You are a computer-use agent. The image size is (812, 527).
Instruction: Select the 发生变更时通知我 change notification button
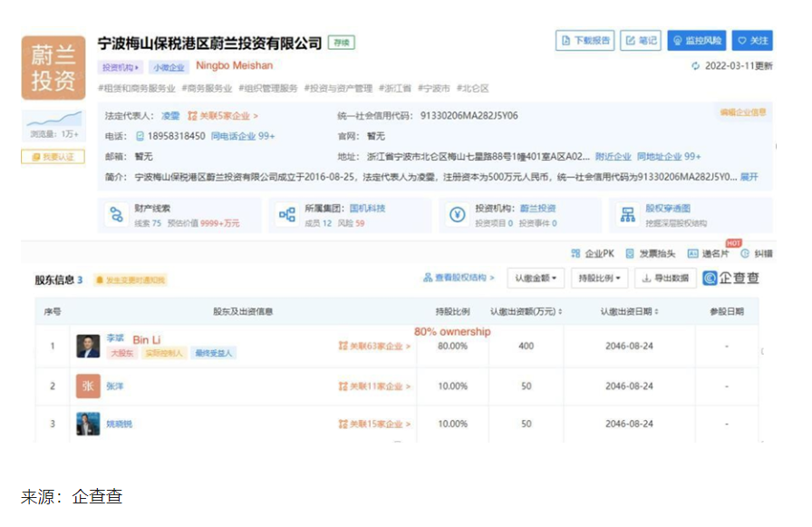click(x=130, y=280)
